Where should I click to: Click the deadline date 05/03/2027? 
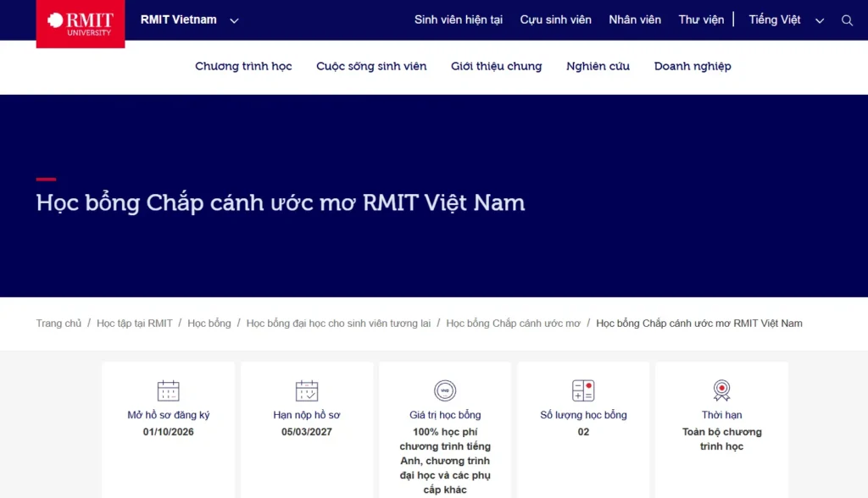point(307,432)
